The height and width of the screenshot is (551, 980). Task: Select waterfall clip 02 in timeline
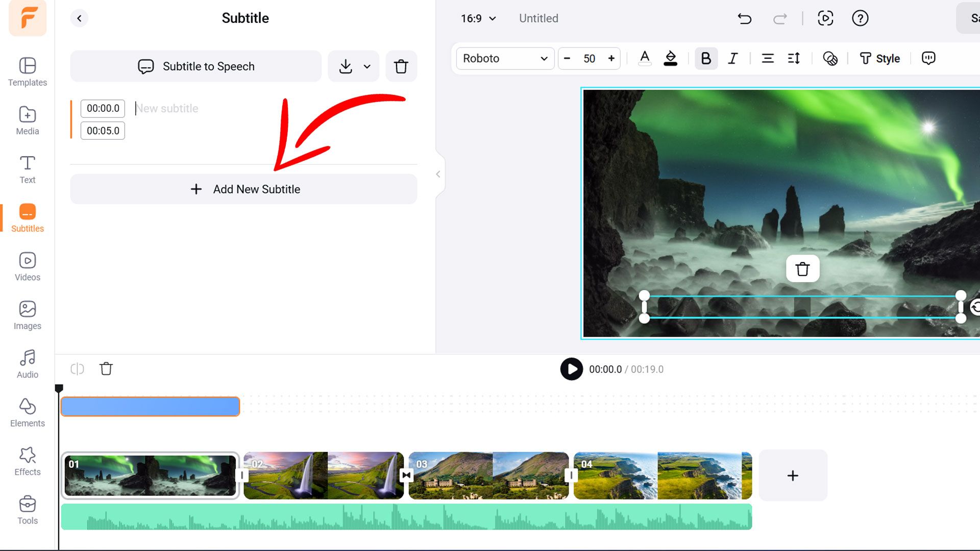tap(324, 475)
